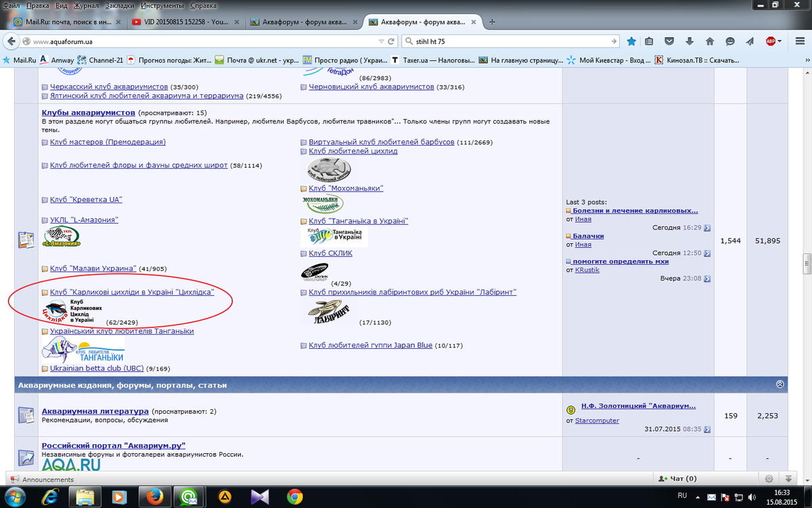The height and width of the screenshot is (508, 812).
Task: Go to the Firefox home page icon
Action: (x=710, y=41)
